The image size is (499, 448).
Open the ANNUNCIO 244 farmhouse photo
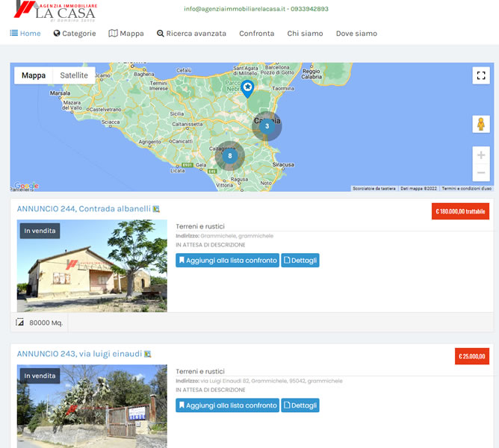click(92, 266)
